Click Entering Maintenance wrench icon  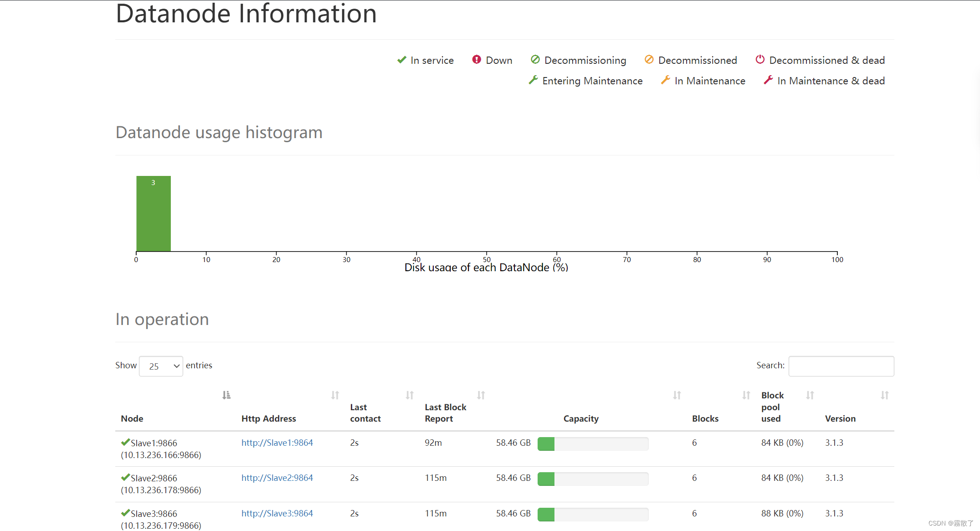pos(533,80)
